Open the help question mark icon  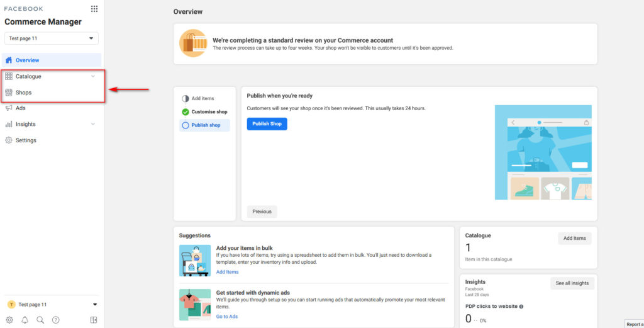point(56,320)
